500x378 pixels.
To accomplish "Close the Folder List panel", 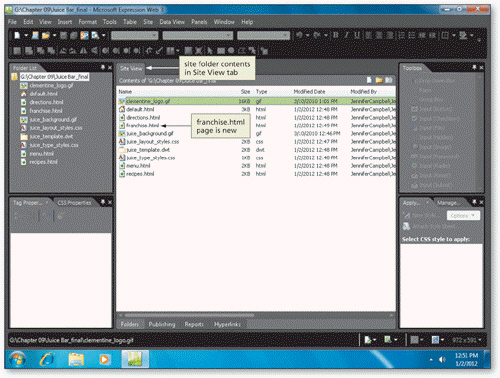I will [110, 67].
